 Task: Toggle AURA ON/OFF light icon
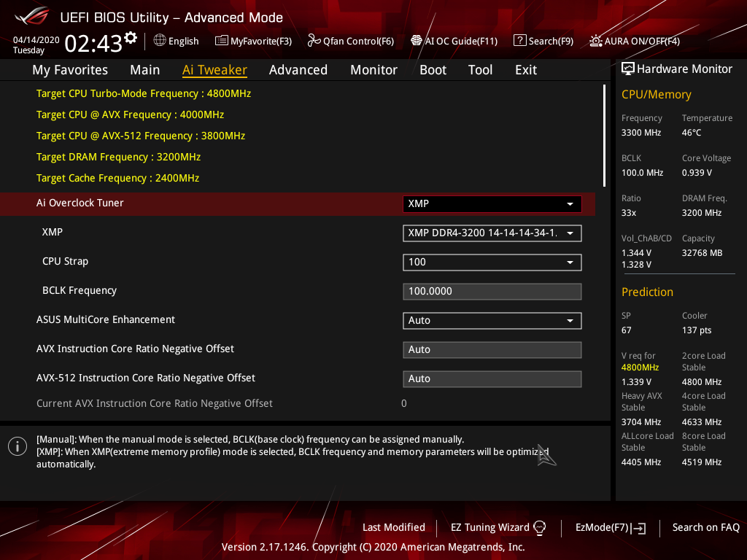595,41
